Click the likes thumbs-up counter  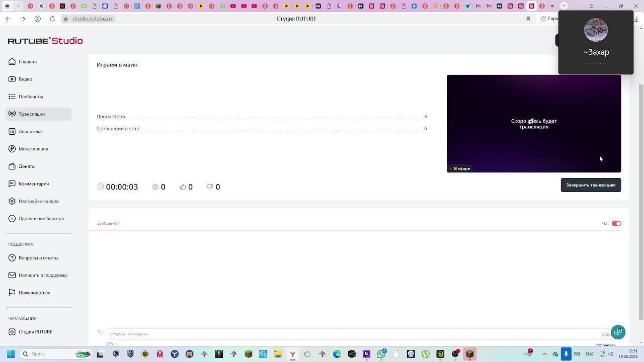click(x=186, y=187)
